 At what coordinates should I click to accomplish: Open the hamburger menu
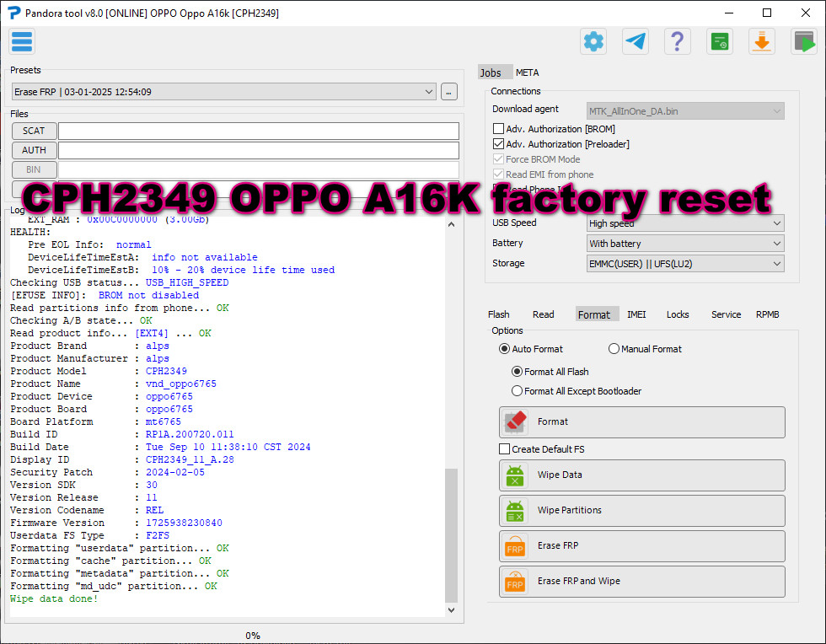[22, 41]
